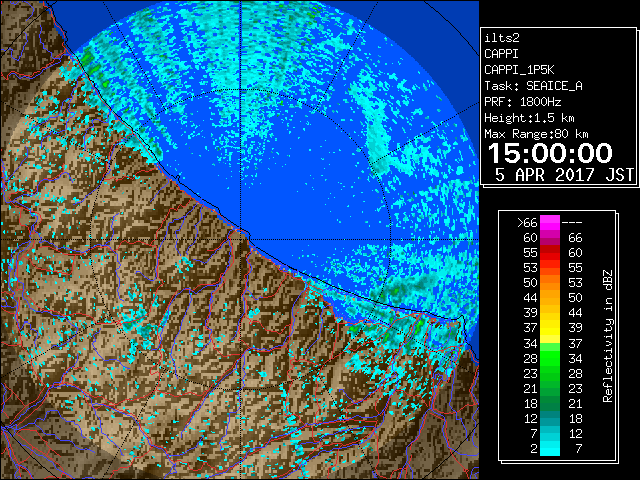Click the 'Task: SEAICE_A' text
This screenshot has height=480, width=640.
pos(533,86)
